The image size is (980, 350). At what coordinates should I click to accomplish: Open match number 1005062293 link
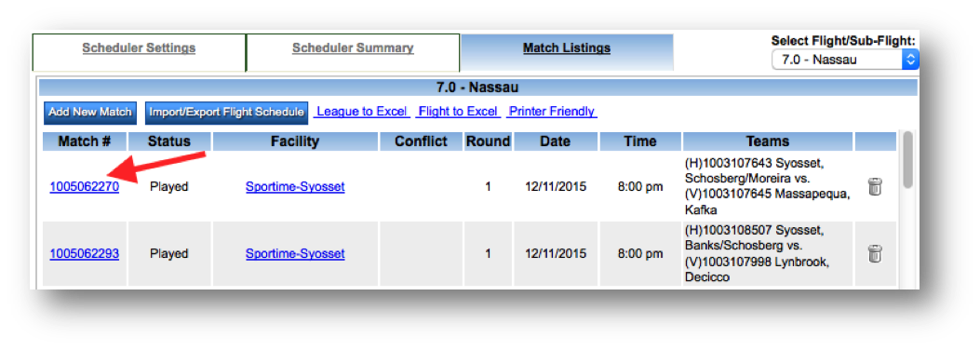point(85,254)
